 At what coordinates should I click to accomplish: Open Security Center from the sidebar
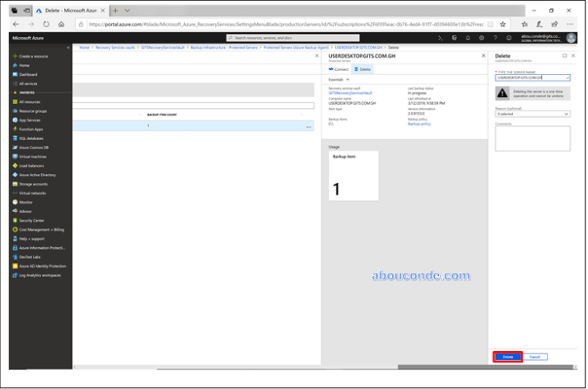click(x=14, y=220)
